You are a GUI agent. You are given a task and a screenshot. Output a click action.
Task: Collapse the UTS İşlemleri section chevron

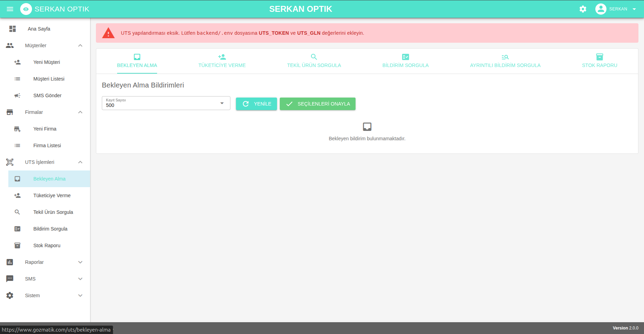pyautogui.click(x=80, y=162)
